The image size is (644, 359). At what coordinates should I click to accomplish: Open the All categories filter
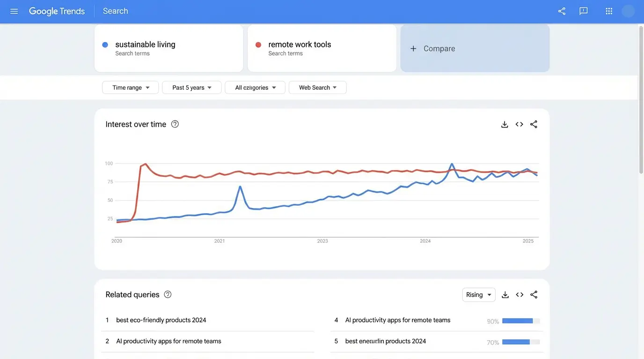click(x=255, y=87)
